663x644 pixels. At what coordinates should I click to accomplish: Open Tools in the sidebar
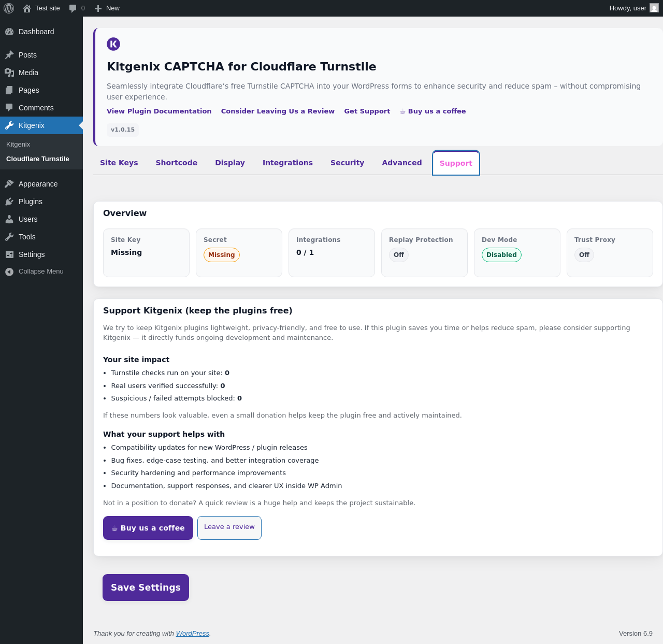click(x=41, y=237)
